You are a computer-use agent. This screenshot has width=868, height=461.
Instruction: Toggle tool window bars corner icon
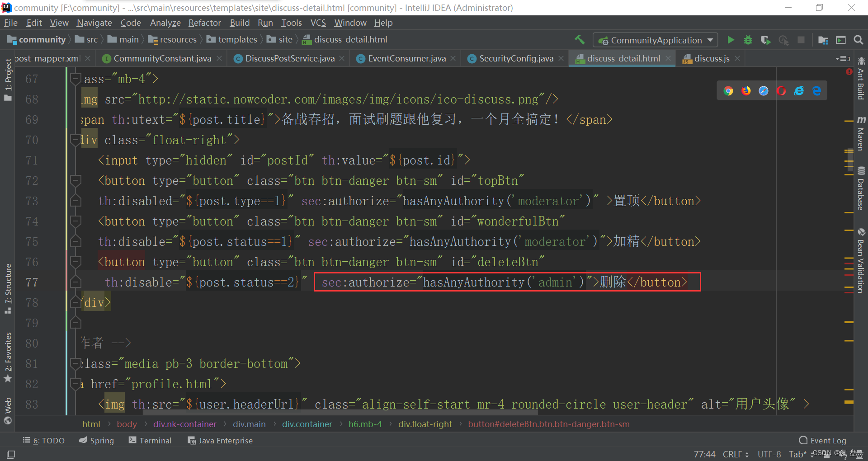pos(11,454)
